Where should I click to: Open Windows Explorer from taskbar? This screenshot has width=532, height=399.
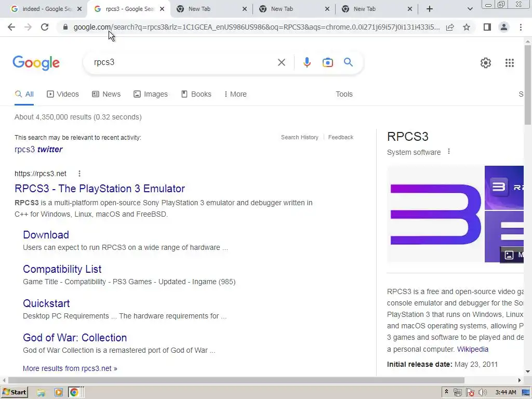41,393
